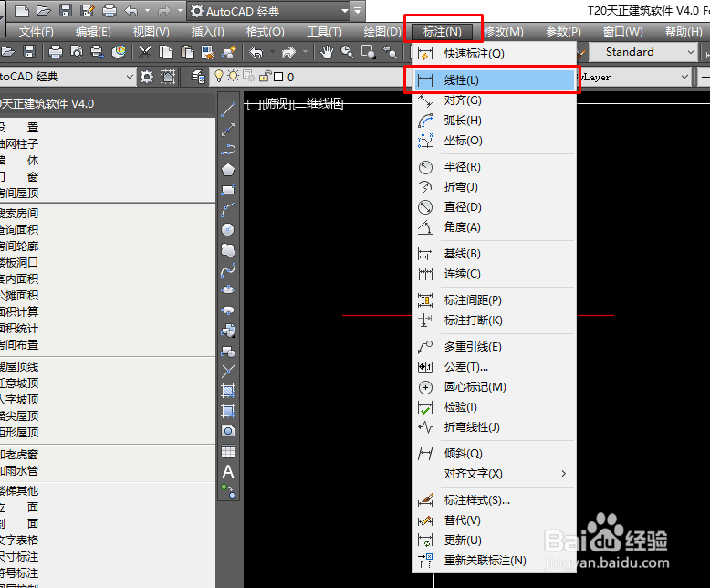Toggle layer 0 on/off lightbulb
Screen dimensions: 710x588
(x=219, y=76)
